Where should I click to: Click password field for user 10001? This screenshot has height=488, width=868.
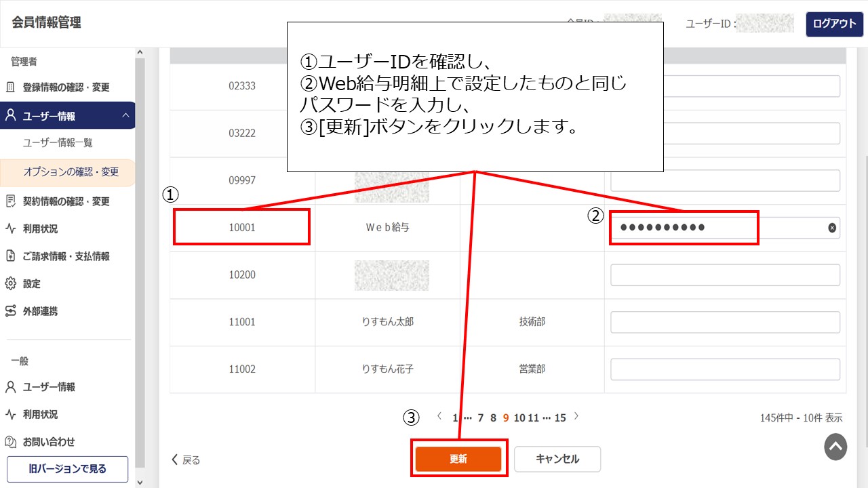pyautogui.click(x=725, y=228)
